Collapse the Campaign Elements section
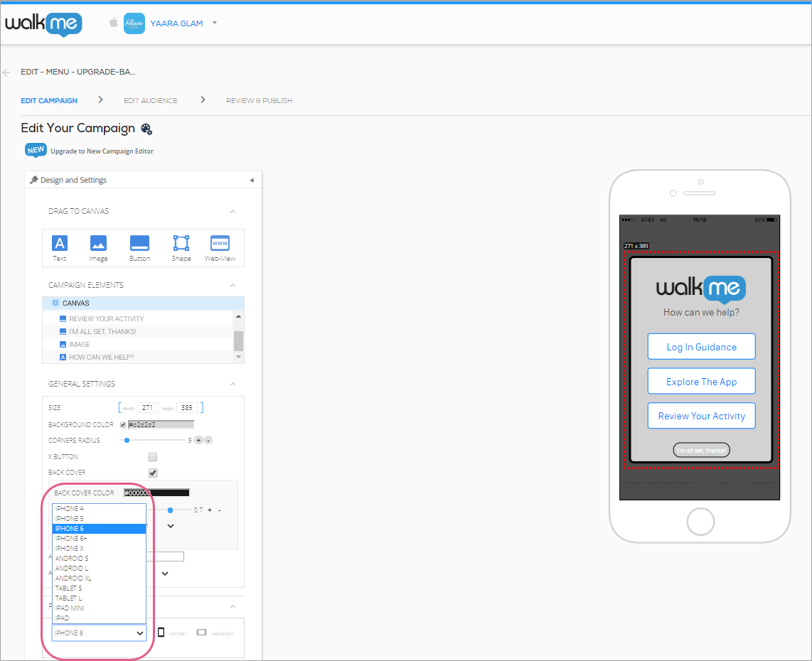 click(233, 285)
